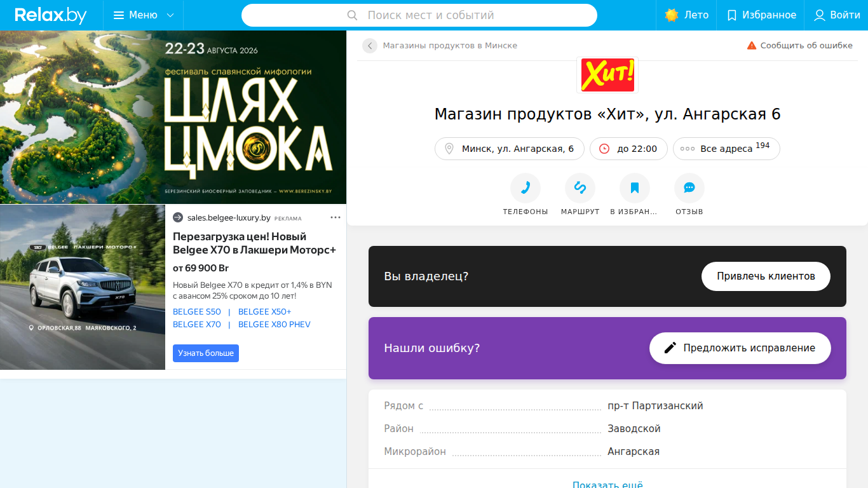Click the text пр-т Партизанский
Viewport: 868px width, 488px height.
coord(655,406)
